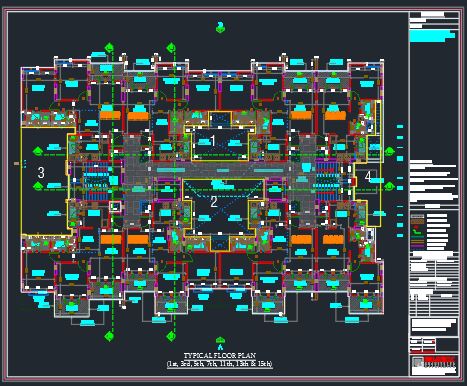The width and height of the screenshot is (467, 386).
Task: Click the cyan highlighted note block in title panel
Action: tap(432, 36)
